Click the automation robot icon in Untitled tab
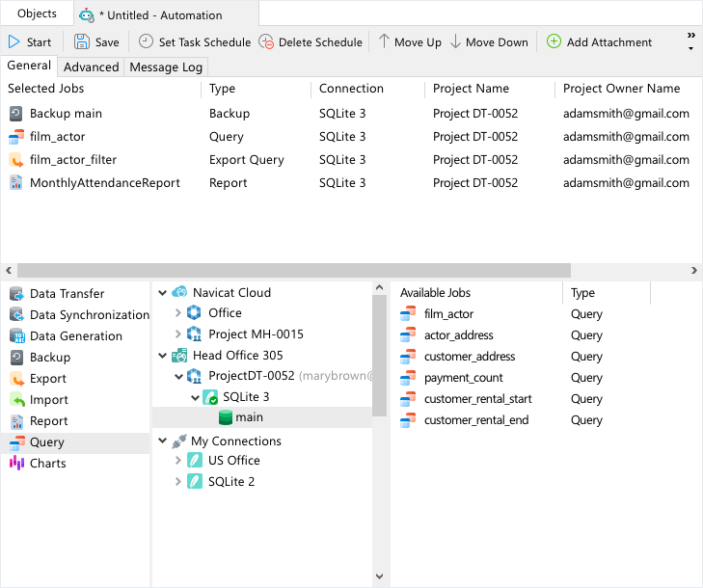Viewport: 703px width, 588px height. [86, 15]
